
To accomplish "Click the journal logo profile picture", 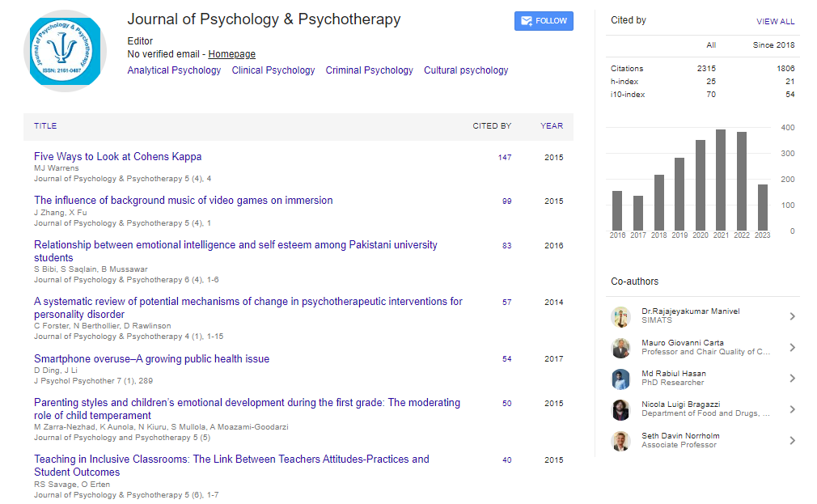I will click(66, 52).
